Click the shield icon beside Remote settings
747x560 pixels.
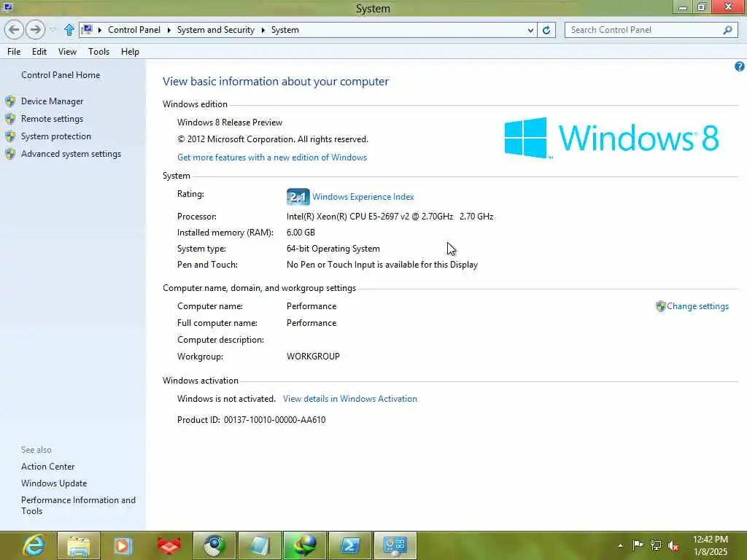pyautogui.click(x=10, y=119)
